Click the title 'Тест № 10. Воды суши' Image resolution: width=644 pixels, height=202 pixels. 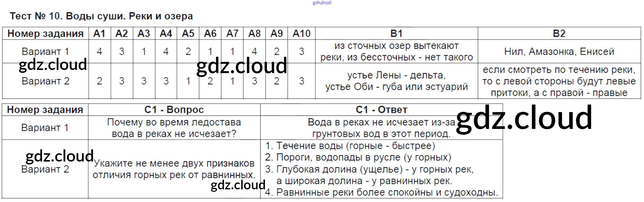101,16
